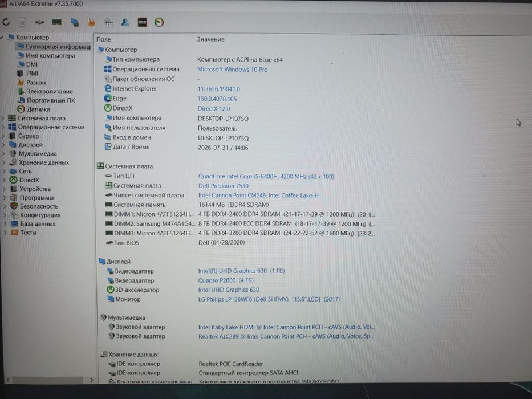The height and width of the screenshot is (399, 532).
Task: Open the Report page toolbar icon
Action: (22, 22)
